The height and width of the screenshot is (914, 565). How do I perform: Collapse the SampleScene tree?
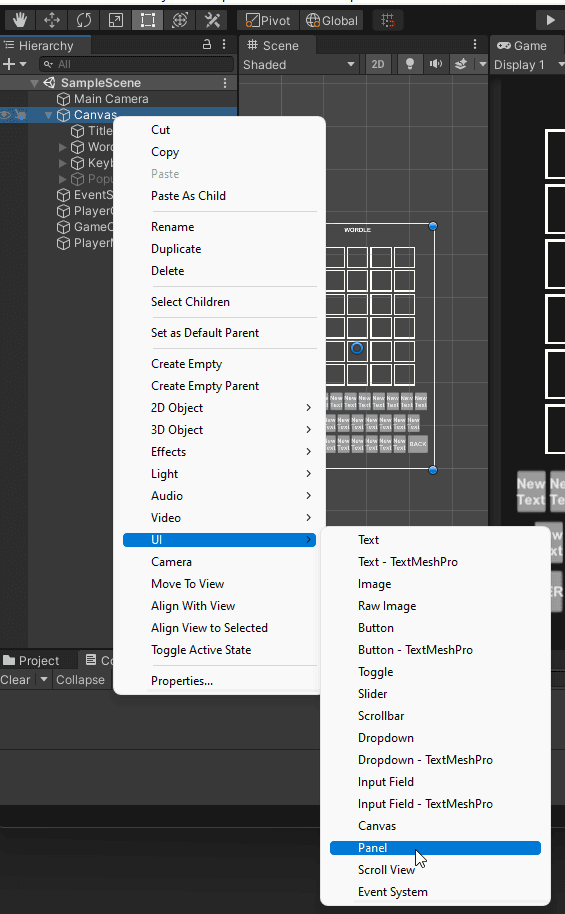[34, 83]
